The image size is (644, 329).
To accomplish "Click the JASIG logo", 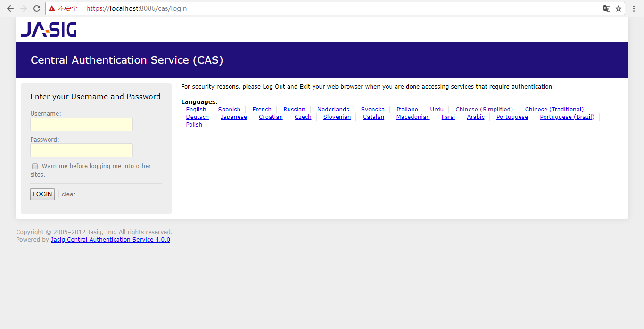I will pyautogui.click(x=49, y=30).
